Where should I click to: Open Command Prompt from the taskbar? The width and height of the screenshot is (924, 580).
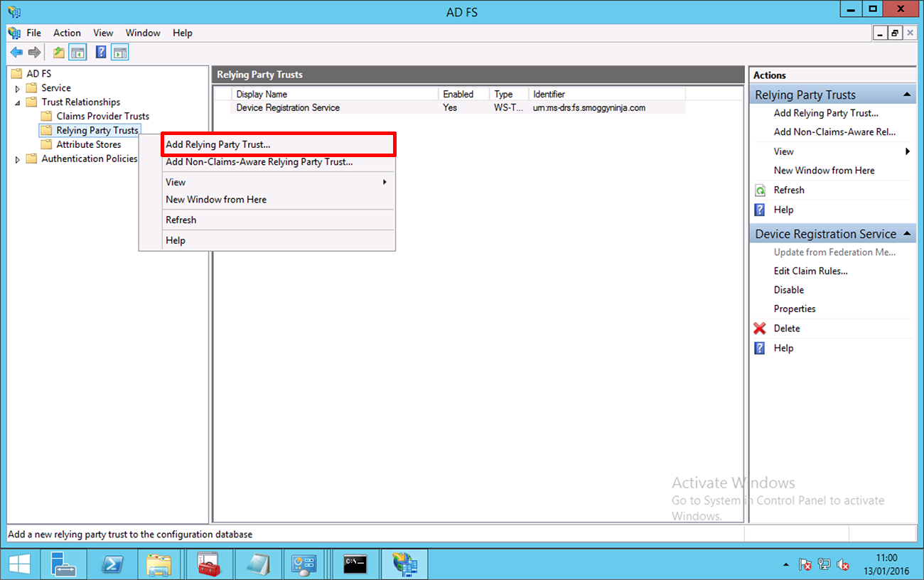[355, 564]
